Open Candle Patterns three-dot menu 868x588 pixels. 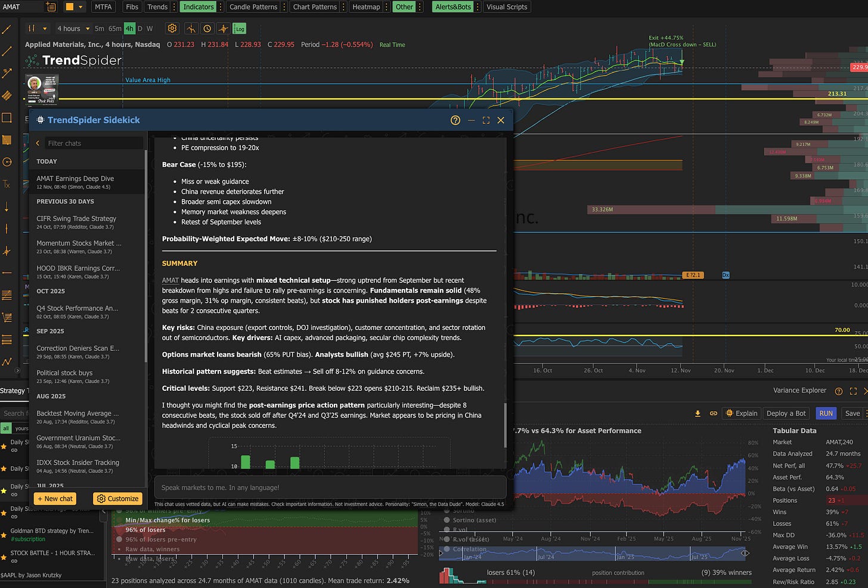(x=284, y=7)
